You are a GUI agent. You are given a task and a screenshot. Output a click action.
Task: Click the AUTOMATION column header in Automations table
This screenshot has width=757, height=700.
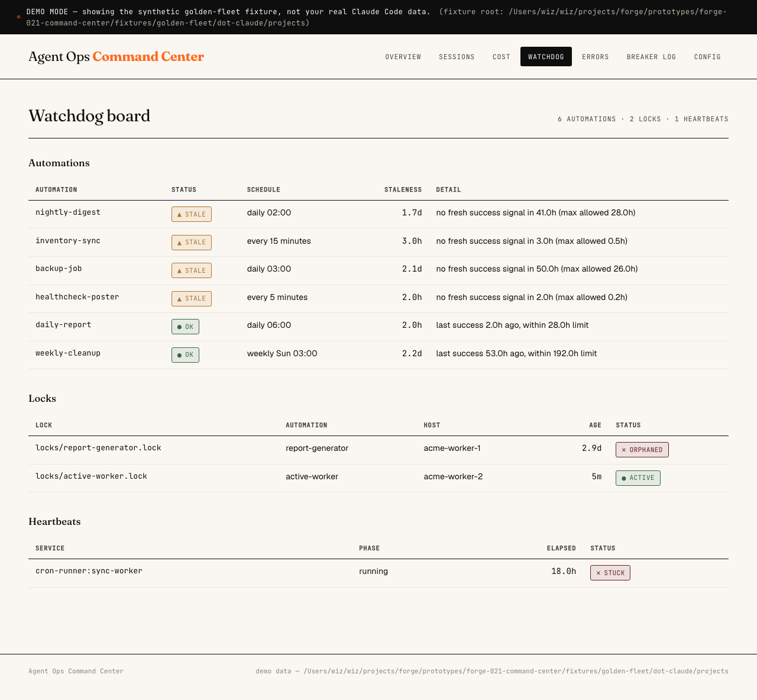click(x=56, y=190)
